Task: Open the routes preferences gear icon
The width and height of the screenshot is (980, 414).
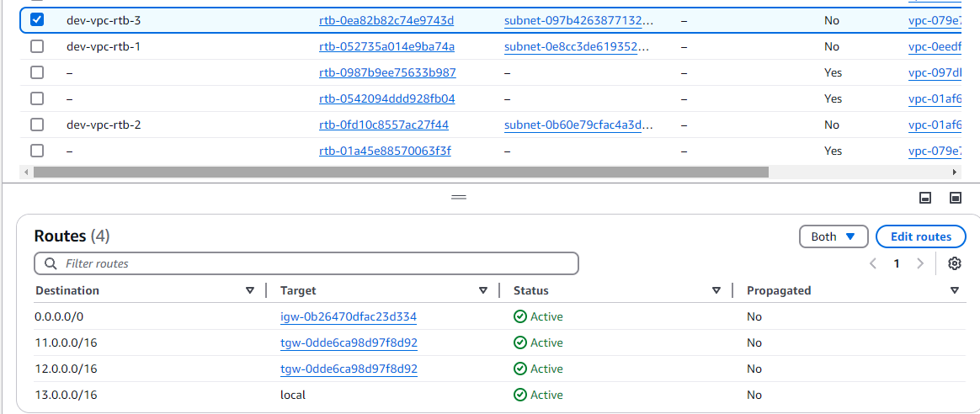Action: tap(954, 263)
